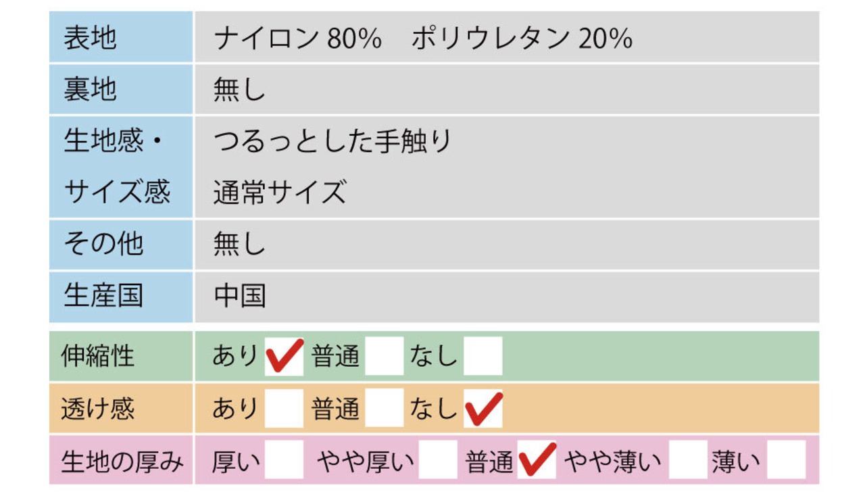Click the 中国 value in 生産国 row
865x504 pixels.
point(240,297)
